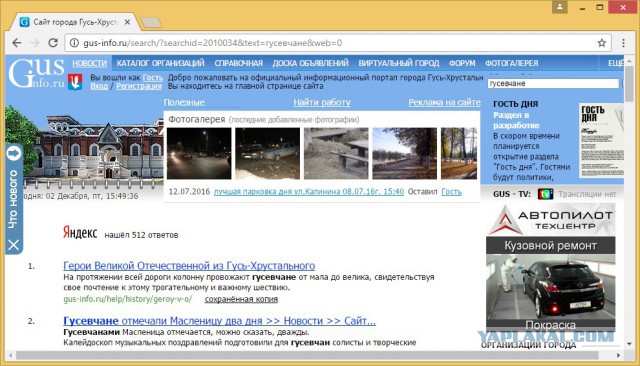This screenshot has height=366, width=640.
Task: Go back with the browser back arrow
Action: coord(17,43)
